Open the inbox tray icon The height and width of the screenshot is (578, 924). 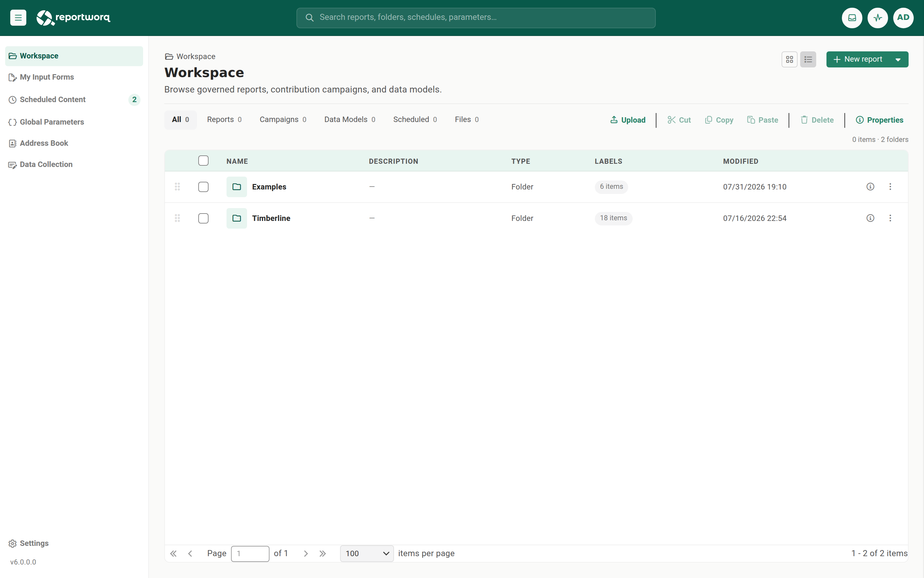[852, 18]
